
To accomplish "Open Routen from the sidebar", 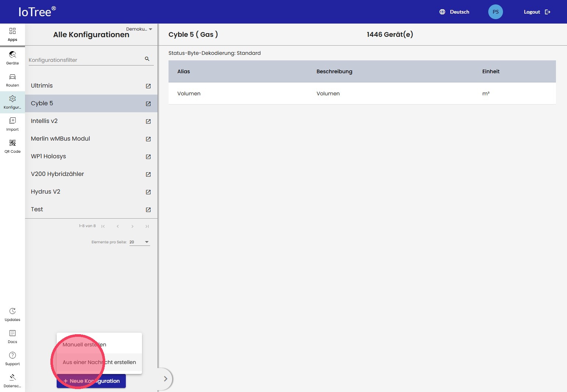I will click(x=13, y=80).
